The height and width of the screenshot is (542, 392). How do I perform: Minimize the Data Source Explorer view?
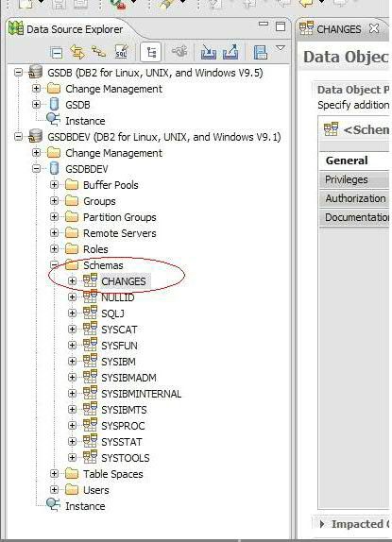[x=264, y=24]
